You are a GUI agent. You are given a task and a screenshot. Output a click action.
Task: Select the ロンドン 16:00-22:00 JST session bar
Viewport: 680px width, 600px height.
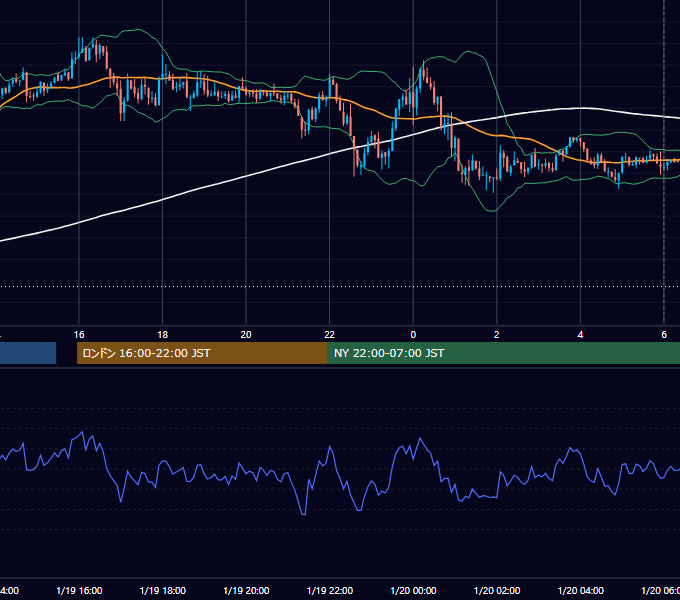202,353
